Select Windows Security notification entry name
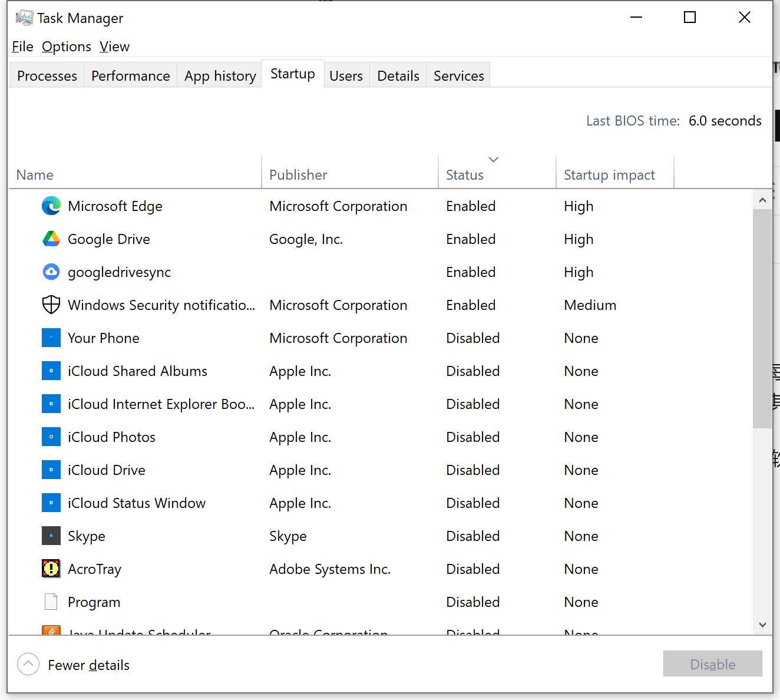 [161, 305]
